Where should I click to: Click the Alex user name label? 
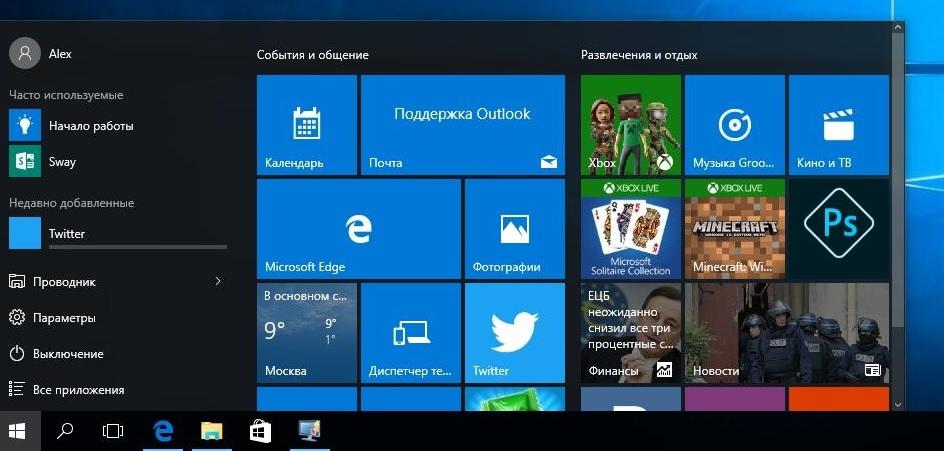[60, 54]
